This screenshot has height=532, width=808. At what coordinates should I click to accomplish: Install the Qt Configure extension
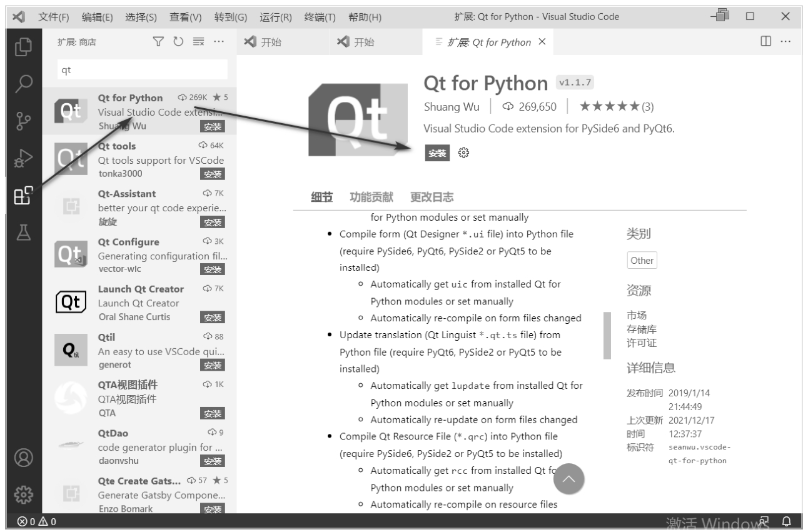(x=213, y=269)
